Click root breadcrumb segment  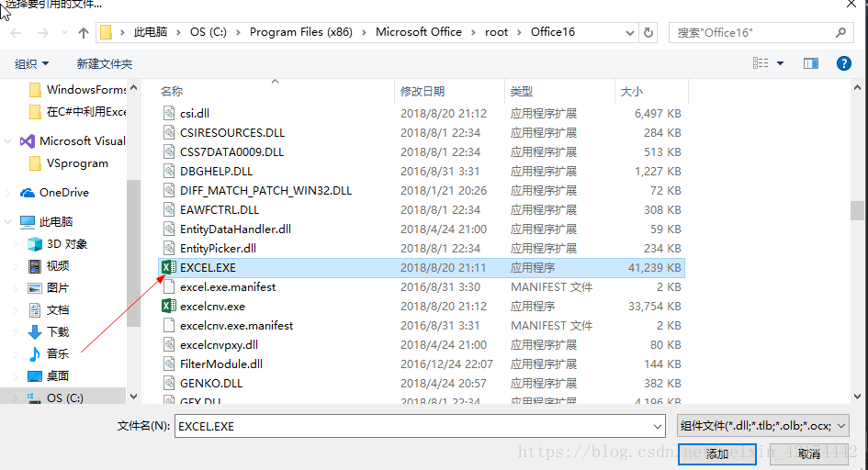click(496, 32)
